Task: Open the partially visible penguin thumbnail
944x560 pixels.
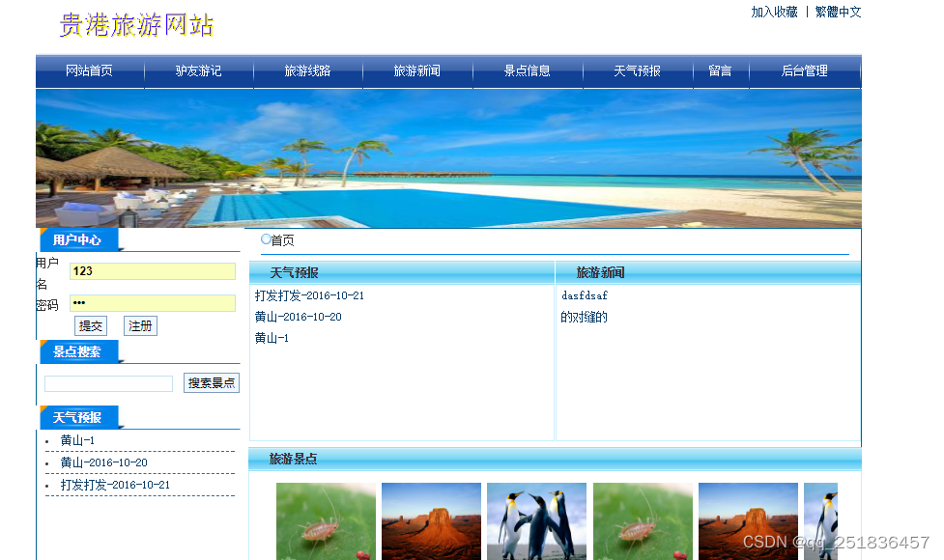Action: click(x=820, y=521)
